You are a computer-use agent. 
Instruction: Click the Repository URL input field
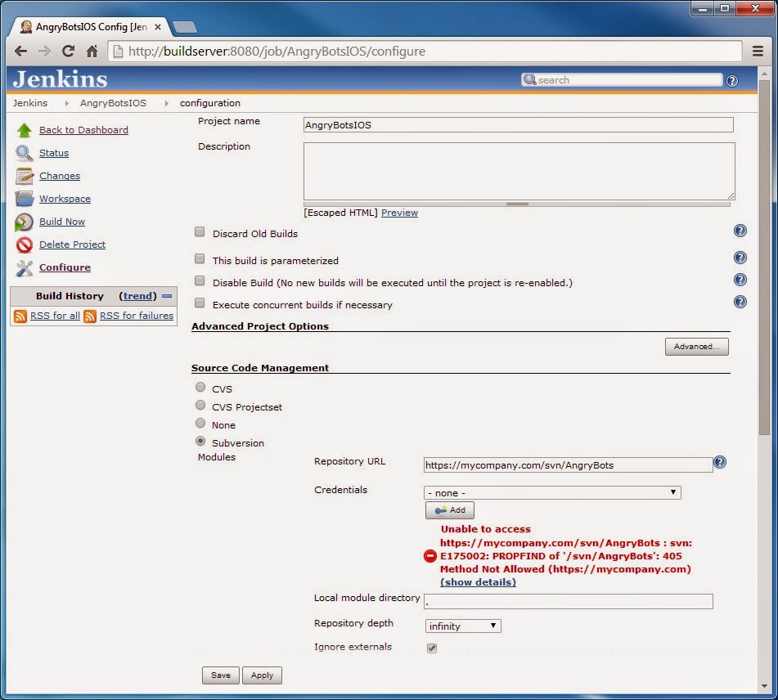click(568, 465)
